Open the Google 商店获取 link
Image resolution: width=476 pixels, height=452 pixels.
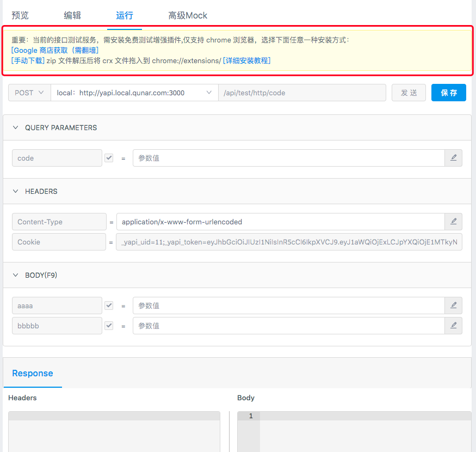[x=55, y=50]
